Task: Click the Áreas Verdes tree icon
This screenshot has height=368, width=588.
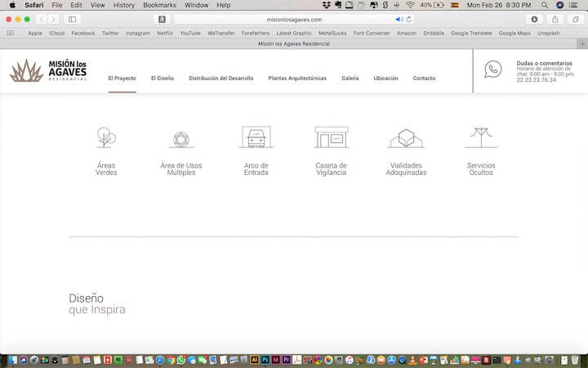Action: (106, 137)
